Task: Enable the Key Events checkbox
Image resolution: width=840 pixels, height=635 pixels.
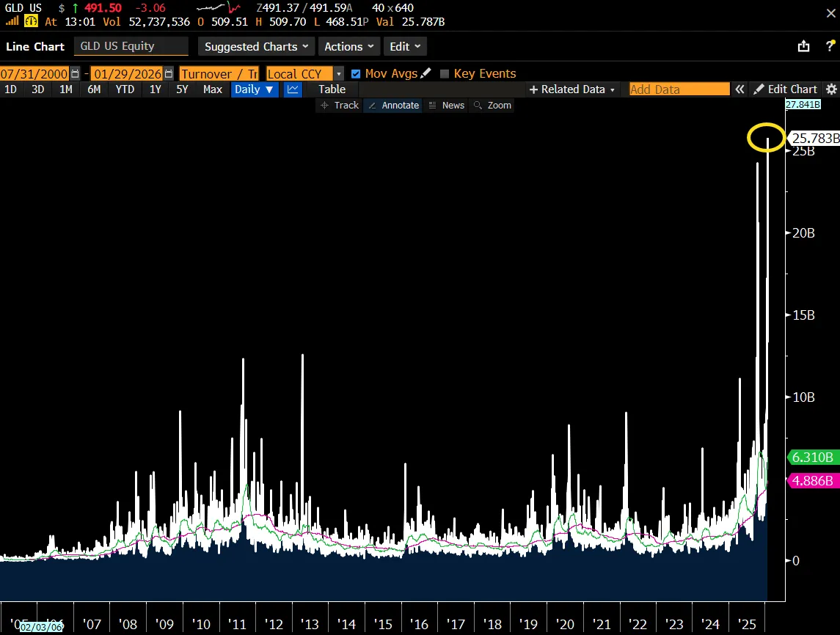Action: [444, 73]
